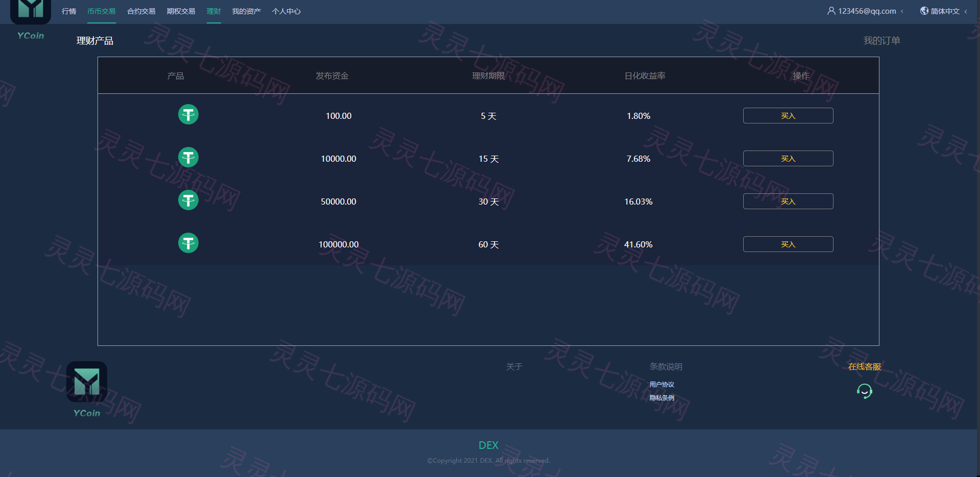Click the 123456@qq.com account text

867,11
